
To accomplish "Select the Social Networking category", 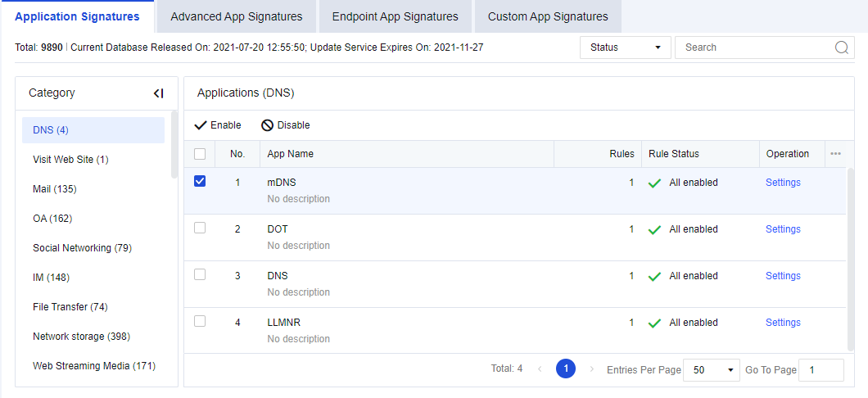I will pyautogui.click(x=82, y=248).
